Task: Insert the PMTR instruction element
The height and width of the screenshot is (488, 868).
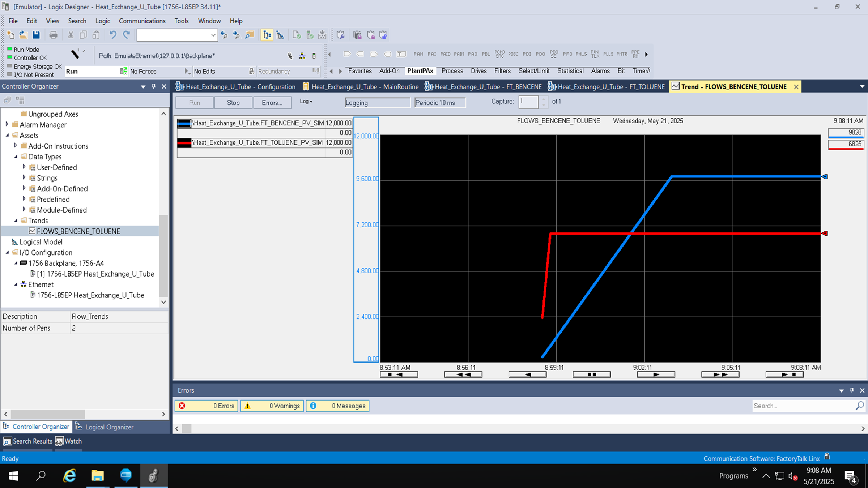Action: pos(622,54)
